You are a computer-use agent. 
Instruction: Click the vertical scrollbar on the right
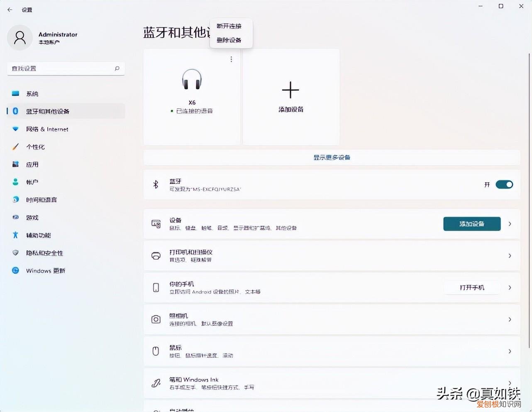click(x=529, y=201)
